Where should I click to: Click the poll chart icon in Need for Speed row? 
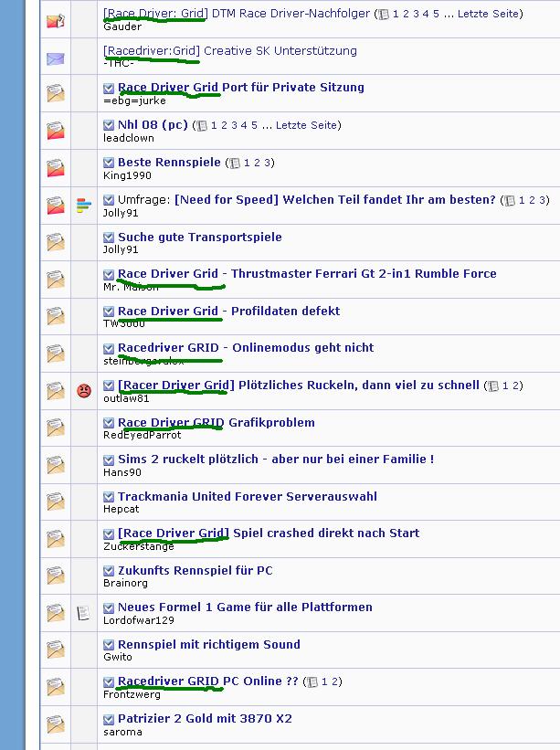pyautogui.click(x=84, y=206)
